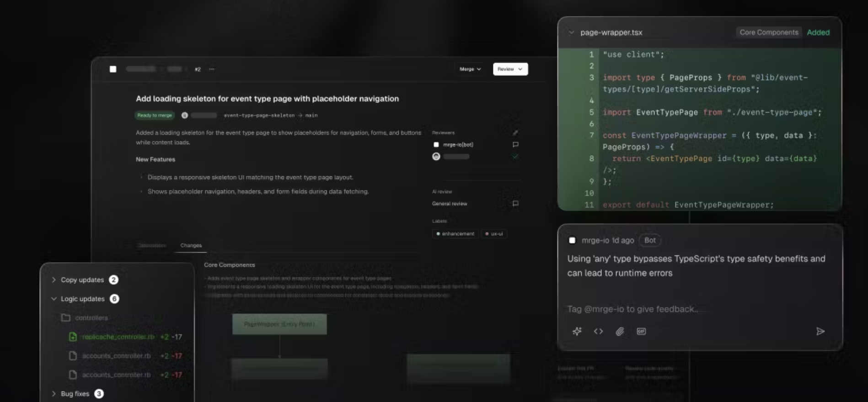Click the edit pencil icon beside Reviewers
868x402 pixels.
pos(515,132)
